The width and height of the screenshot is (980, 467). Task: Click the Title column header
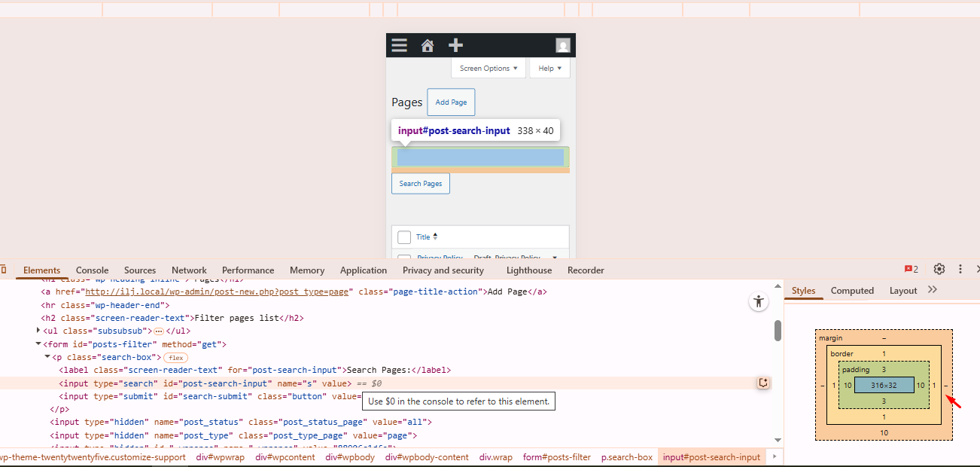(423, 237)
